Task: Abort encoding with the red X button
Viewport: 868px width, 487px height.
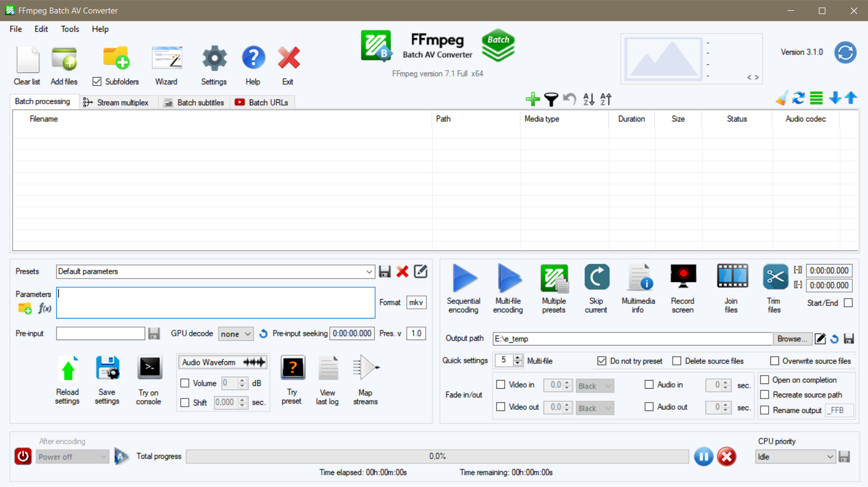Action: tap(727, 457)
